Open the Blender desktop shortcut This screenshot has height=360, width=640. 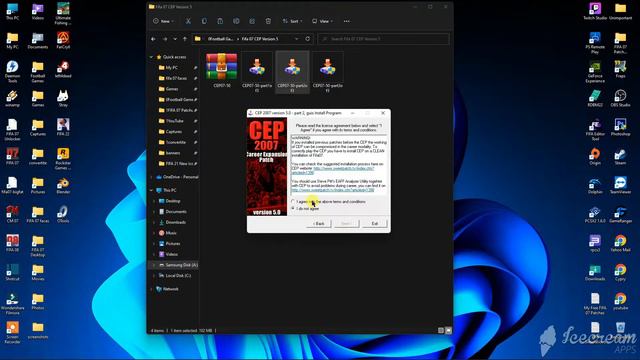pyautogui.click(x=63, y=185)
